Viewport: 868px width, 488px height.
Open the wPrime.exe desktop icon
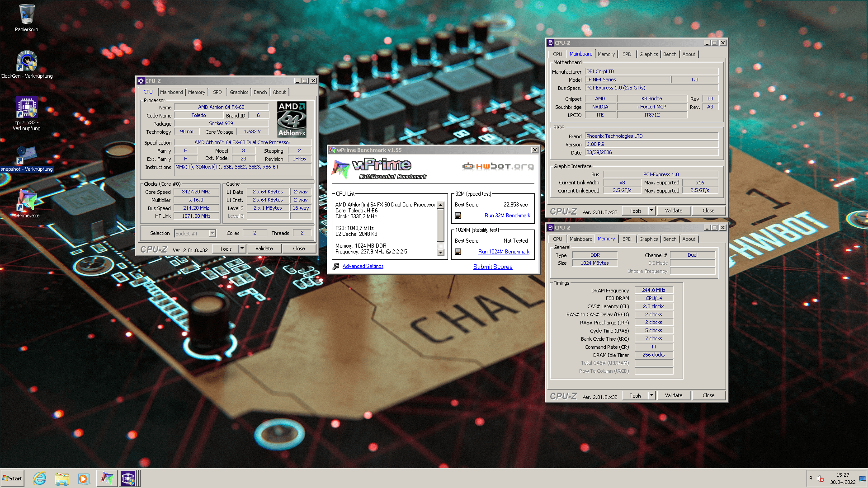click(27, 203)
